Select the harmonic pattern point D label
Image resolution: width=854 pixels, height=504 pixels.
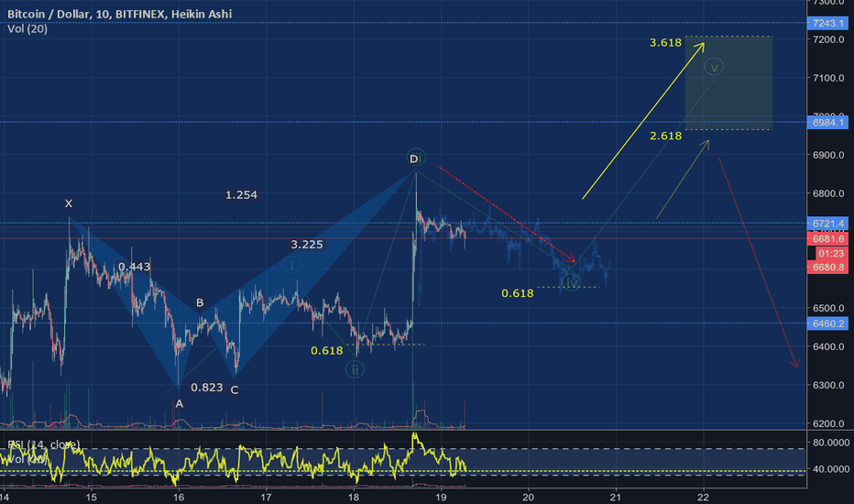point(414,159)
